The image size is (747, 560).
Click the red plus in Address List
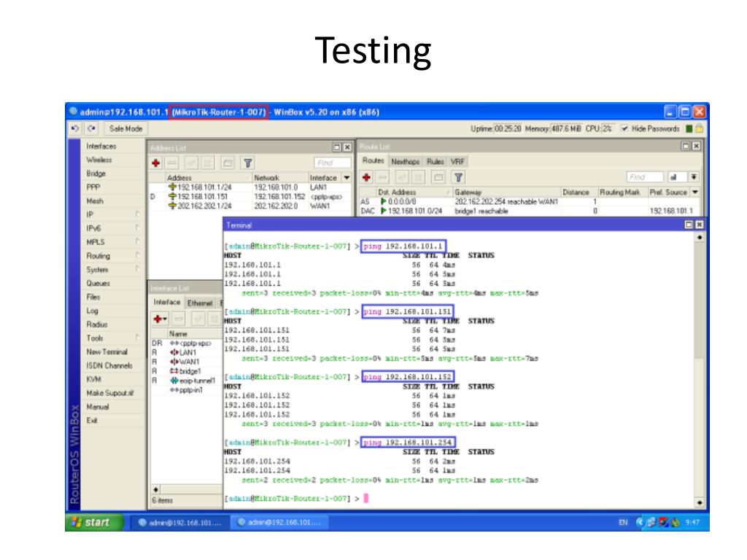[x=156, y=163]
